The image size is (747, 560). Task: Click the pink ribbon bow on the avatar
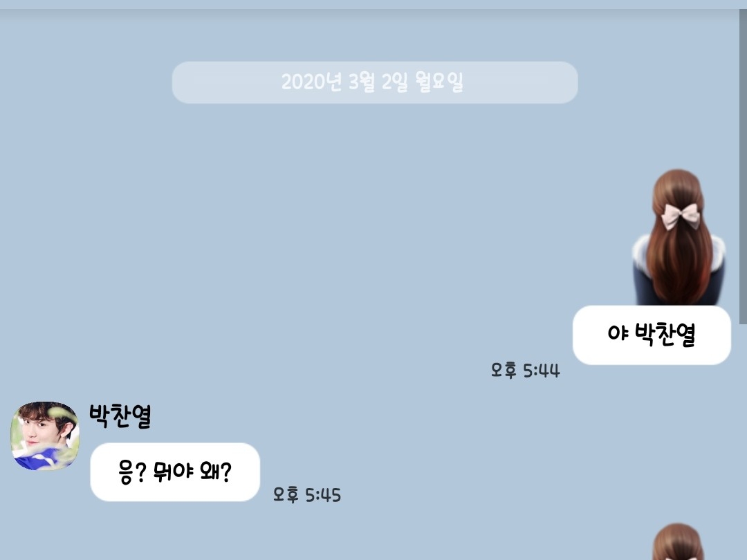682,216
